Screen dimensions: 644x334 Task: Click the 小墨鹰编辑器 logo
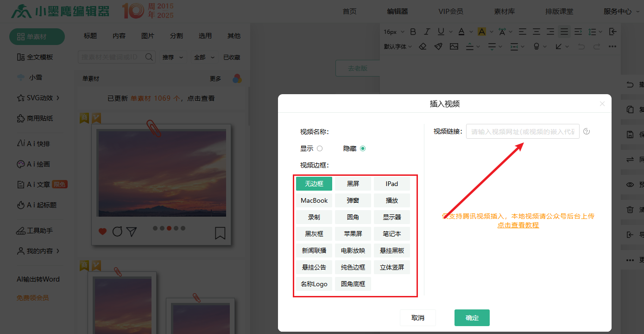(x=61, y=11)
